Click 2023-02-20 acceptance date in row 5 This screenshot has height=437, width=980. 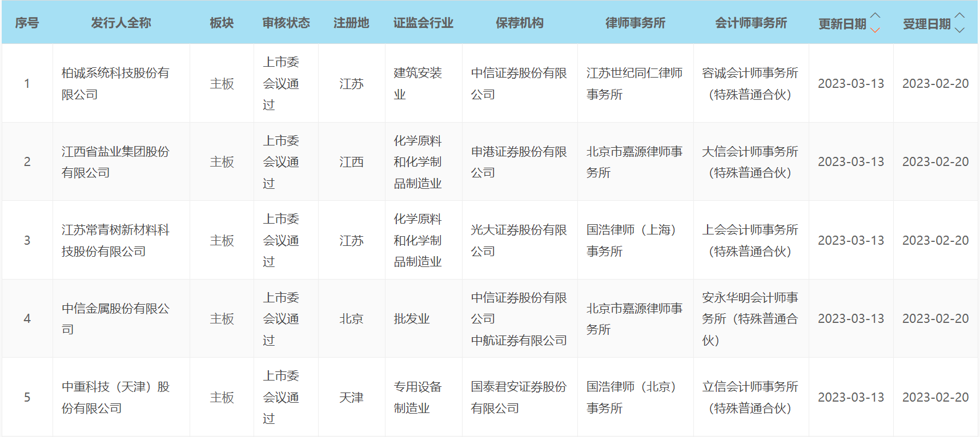(x=935, y=397)
